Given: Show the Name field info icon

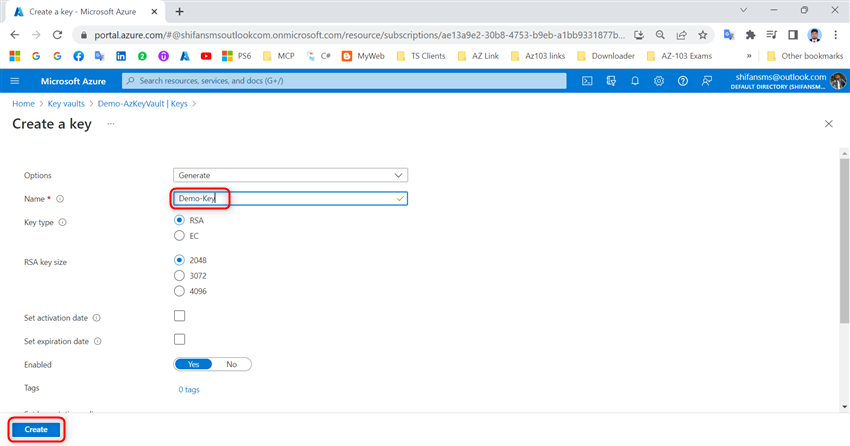Looking at the screenshot, I should point(60,199).
